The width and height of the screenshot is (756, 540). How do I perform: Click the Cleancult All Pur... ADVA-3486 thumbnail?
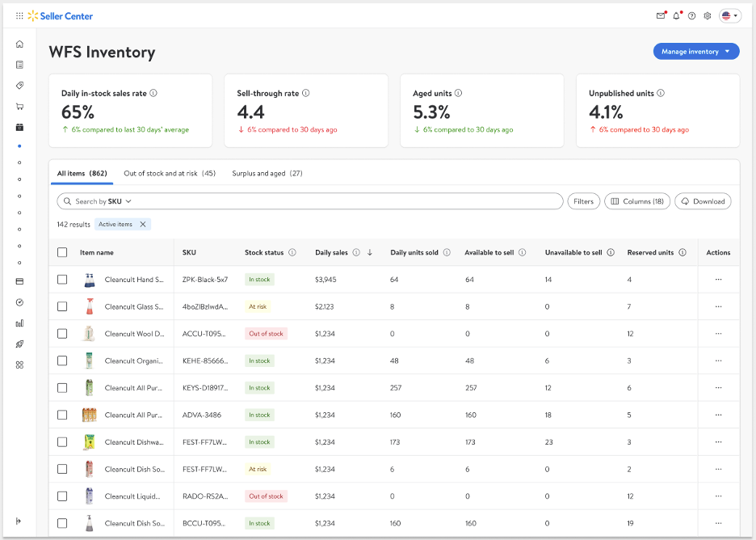tap(89, 415)
